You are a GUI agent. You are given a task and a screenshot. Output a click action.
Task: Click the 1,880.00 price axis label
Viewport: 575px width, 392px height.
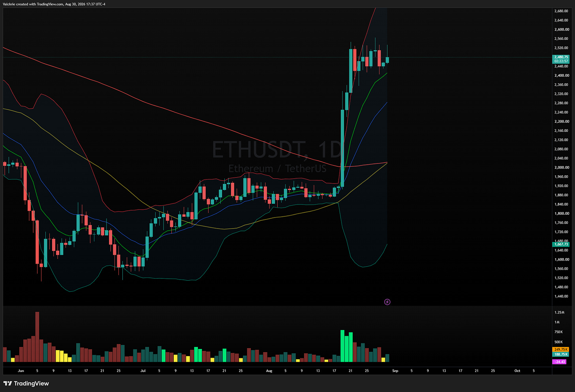coord(561,195)
